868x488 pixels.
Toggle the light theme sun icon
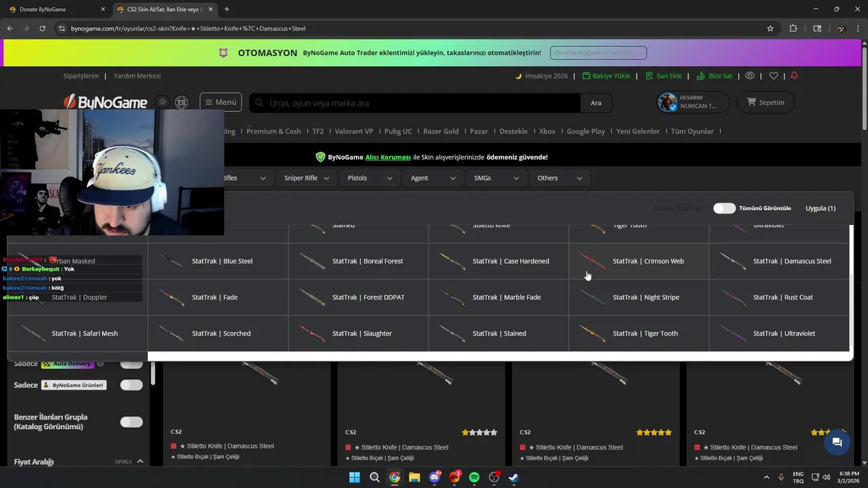point(163,102)
